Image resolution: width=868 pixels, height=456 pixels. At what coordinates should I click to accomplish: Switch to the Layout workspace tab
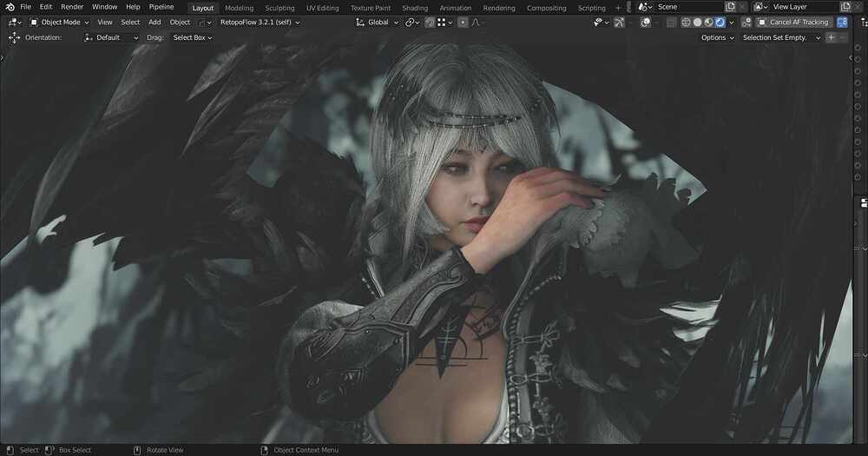click(202, 9)
